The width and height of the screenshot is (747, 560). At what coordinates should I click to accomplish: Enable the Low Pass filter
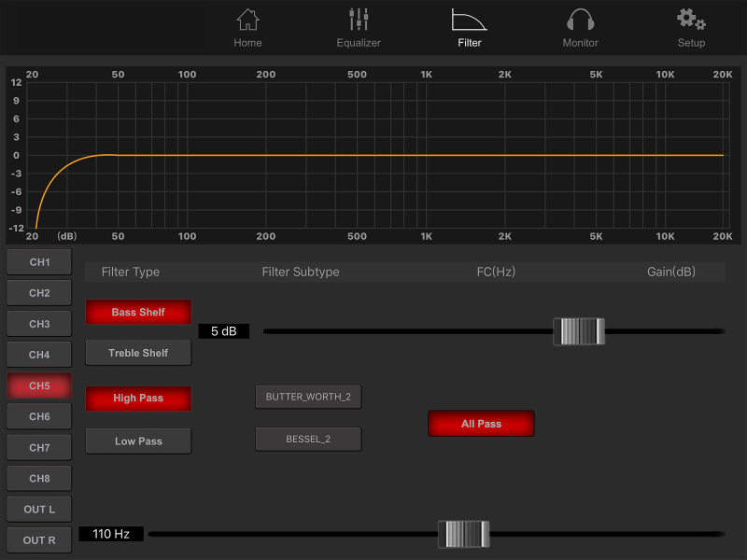(138, 441)
